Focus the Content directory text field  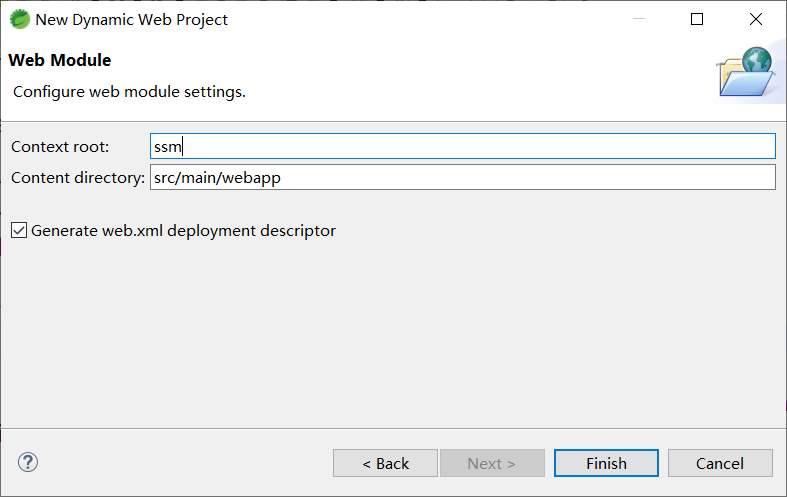click(x=462, y=178)
